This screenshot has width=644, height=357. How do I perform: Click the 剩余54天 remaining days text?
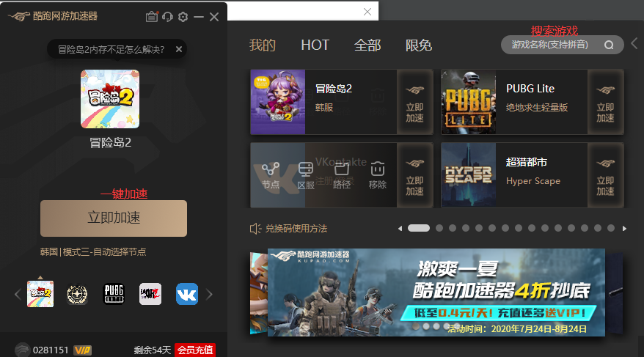(x=152, y=350)
